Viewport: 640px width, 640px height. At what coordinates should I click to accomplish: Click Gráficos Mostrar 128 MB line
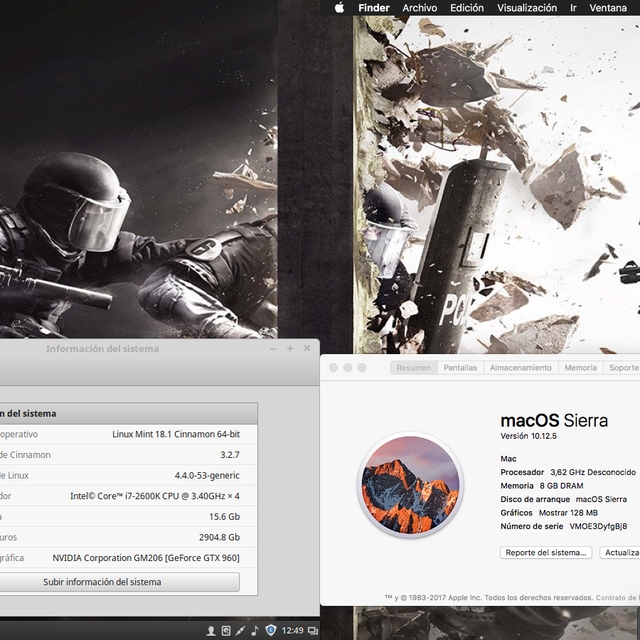pos(549,513)
